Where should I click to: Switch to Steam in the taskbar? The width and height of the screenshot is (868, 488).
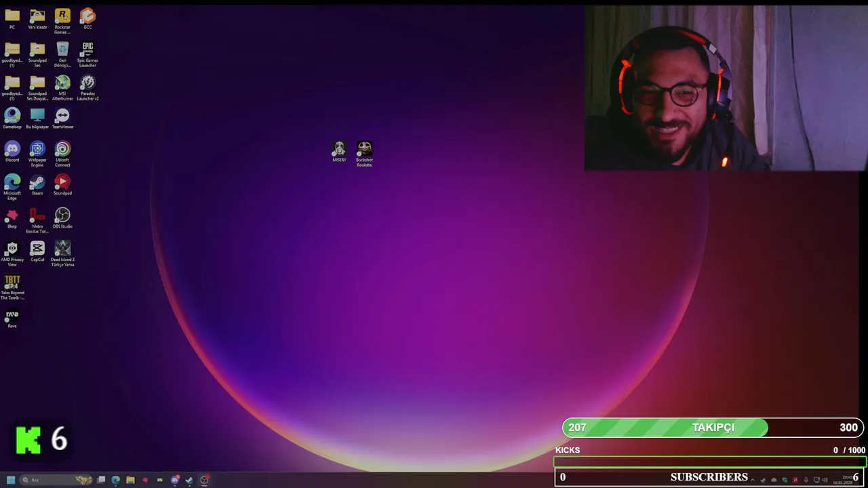189,480
